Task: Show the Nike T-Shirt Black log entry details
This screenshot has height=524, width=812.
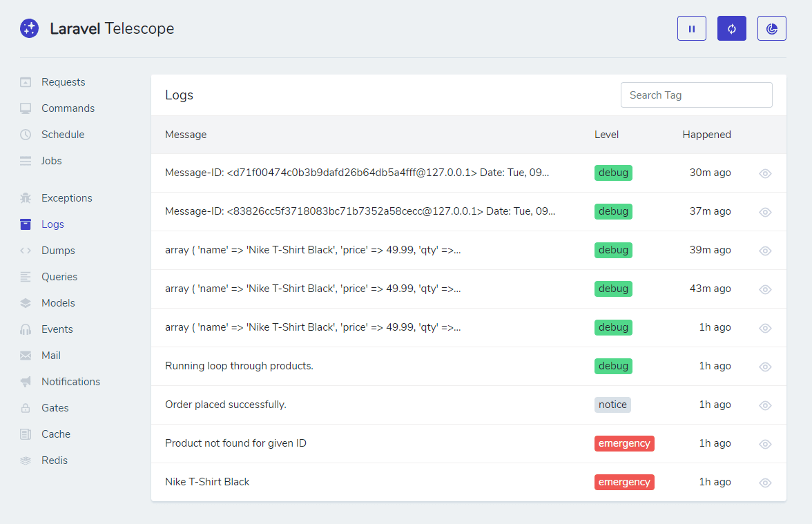Action: click(x=764, y=483)
